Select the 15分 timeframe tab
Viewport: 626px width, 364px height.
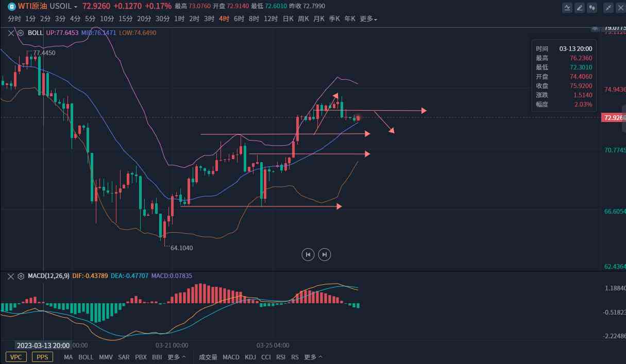click(x=125, y=19)
